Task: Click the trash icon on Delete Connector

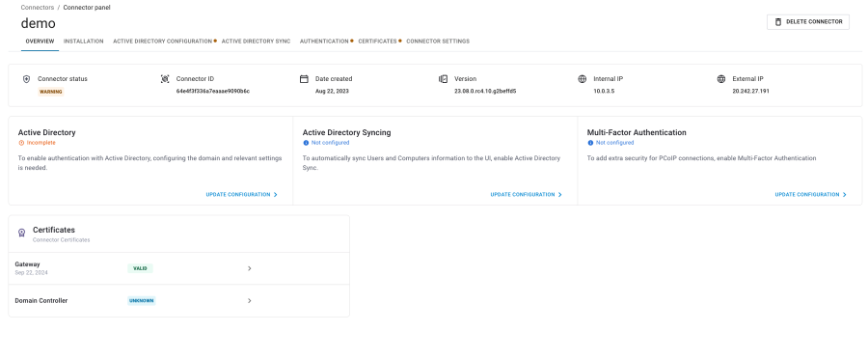Action: click(777, 22)
